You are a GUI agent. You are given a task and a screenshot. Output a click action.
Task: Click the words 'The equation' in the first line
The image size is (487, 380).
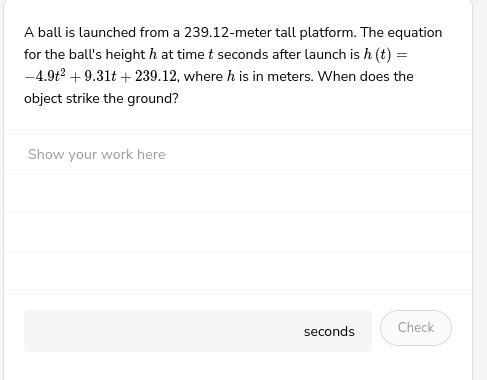pyautogui.click(x=401, y=33)
